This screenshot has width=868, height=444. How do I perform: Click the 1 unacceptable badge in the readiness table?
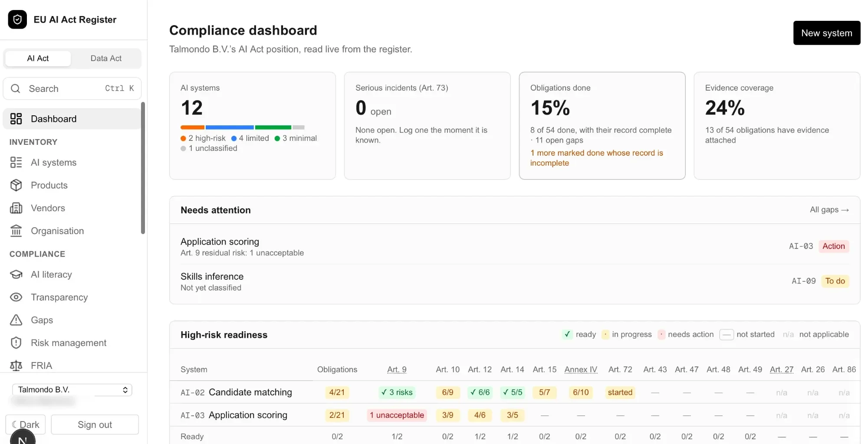(397, 415)
